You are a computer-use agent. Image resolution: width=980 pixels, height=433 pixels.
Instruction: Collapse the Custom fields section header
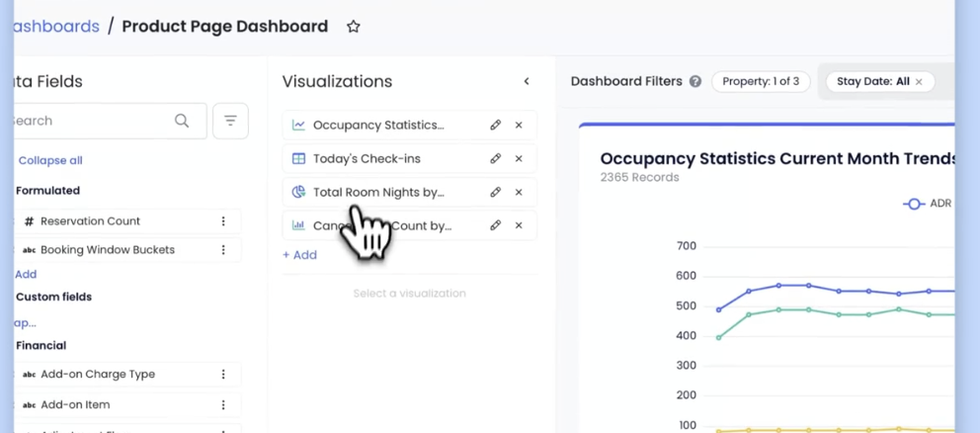point(53,297)
